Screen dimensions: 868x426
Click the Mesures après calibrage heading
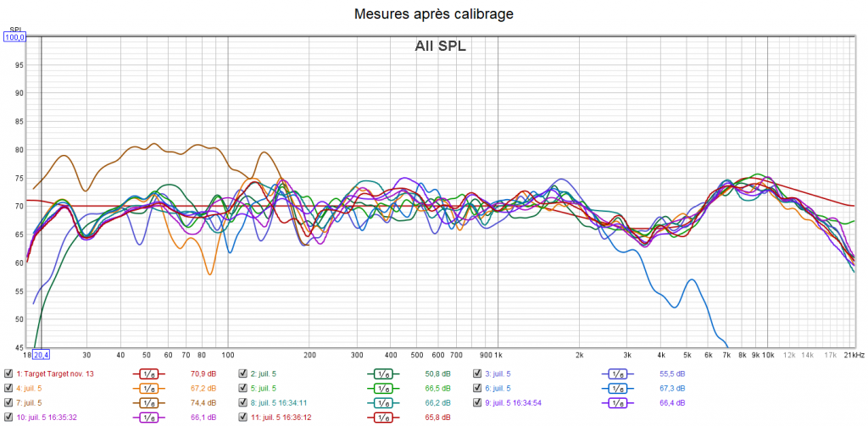[434, 14]
